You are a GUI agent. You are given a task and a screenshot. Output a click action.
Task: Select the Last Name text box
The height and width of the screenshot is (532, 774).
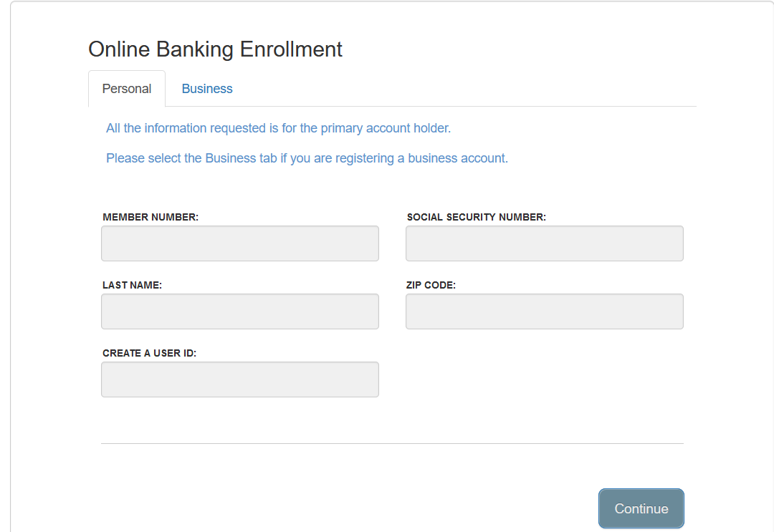240,311
